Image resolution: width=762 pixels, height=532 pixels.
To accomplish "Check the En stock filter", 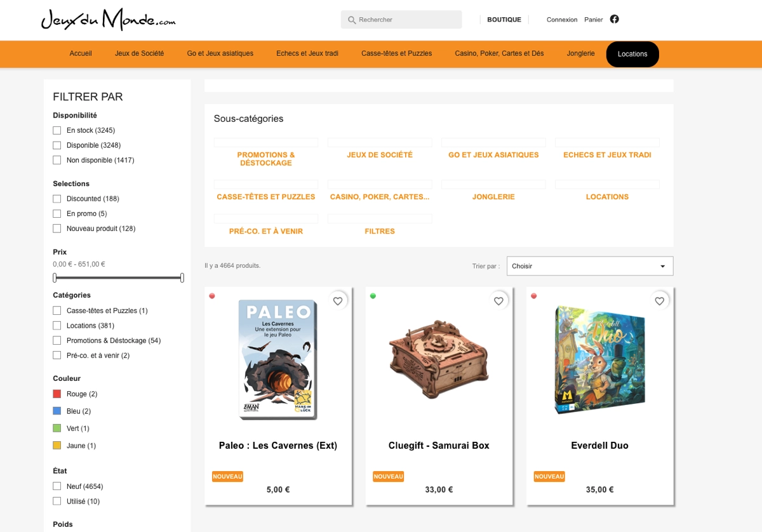I will coord(57,130).
